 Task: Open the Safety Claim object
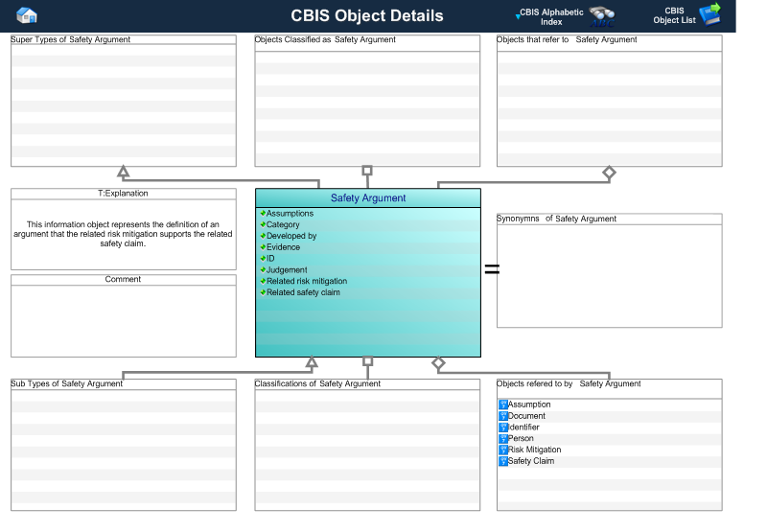[x=531, y=461]
